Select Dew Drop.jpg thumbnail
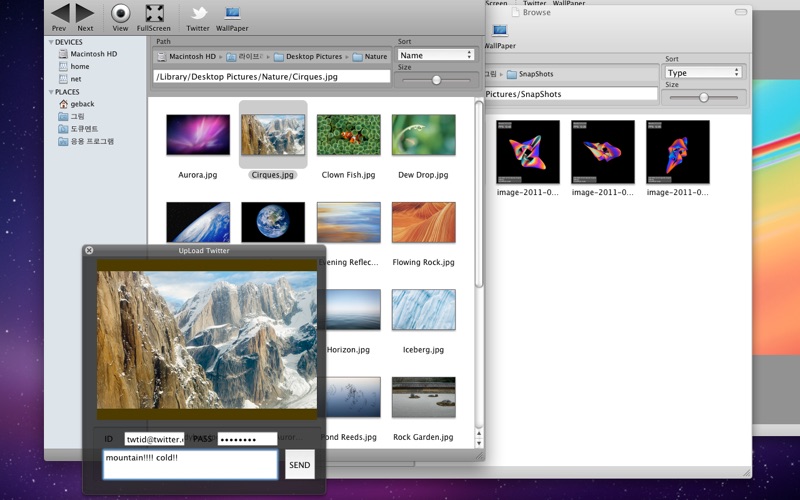This screenshot has height=500, width=800. (423, 135)
